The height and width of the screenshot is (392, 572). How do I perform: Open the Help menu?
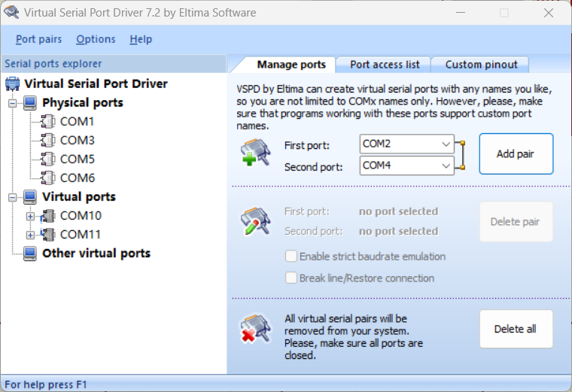click(141, 39)
